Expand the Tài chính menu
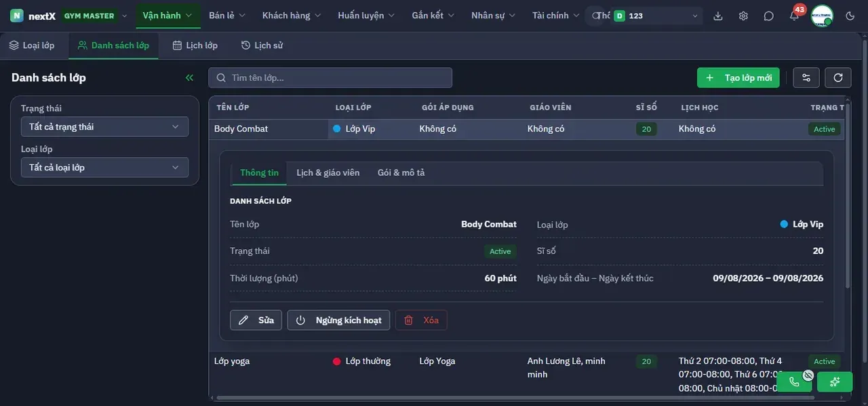The width and height of the screenshot is (868, 406). click(556, 16)
